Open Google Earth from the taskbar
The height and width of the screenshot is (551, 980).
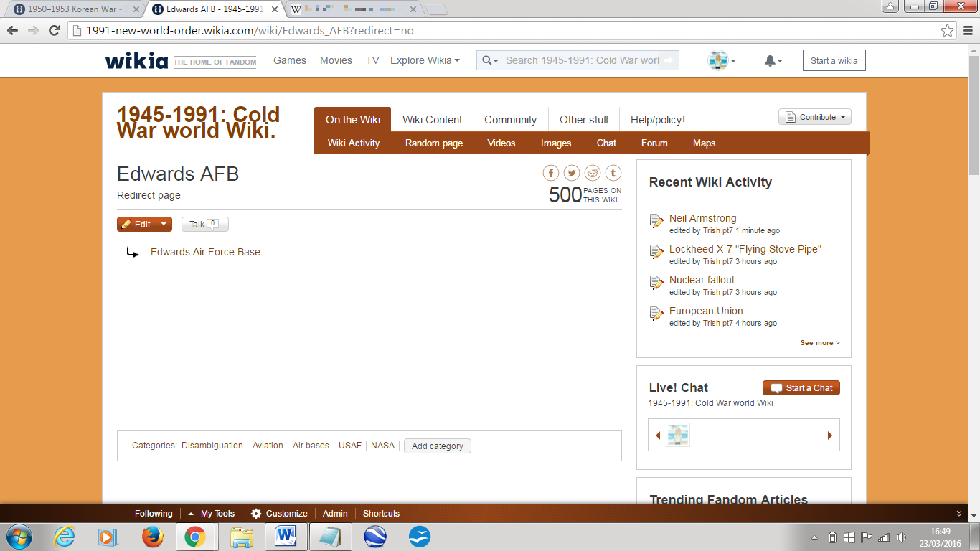375,537
